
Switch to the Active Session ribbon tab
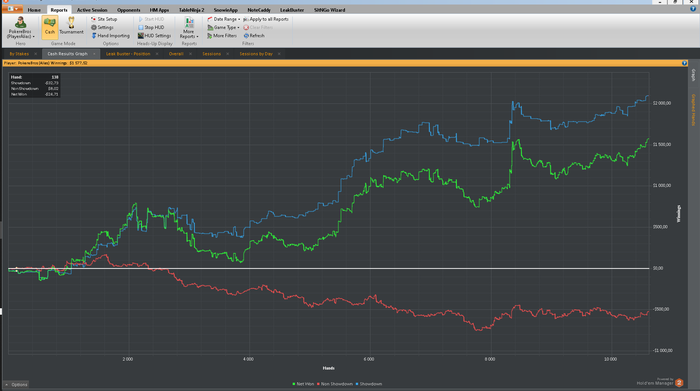pos(92,10)
